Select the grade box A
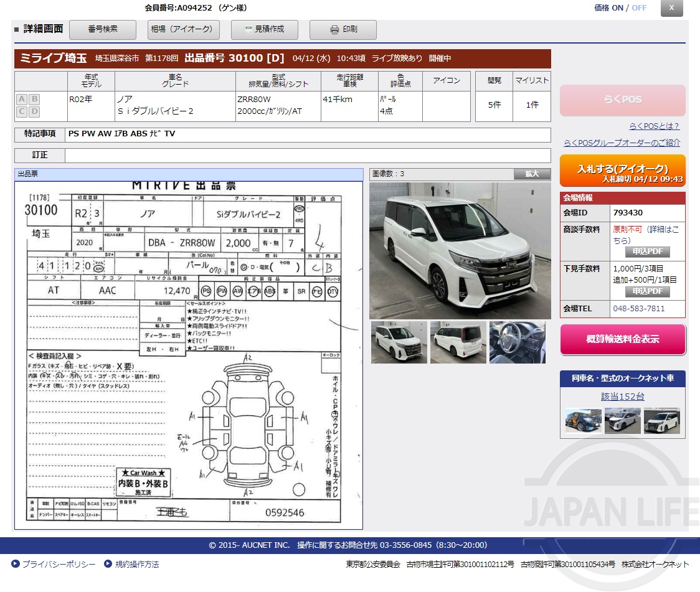The image size is (700, 592). click(22, 100)
